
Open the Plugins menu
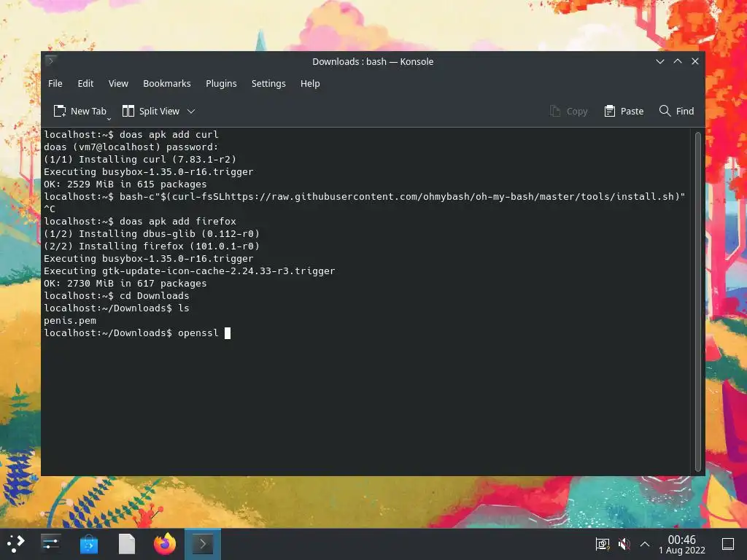221,83
